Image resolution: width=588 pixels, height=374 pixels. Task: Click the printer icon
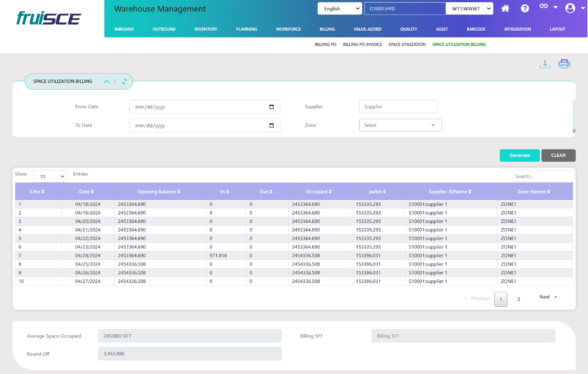564,64
